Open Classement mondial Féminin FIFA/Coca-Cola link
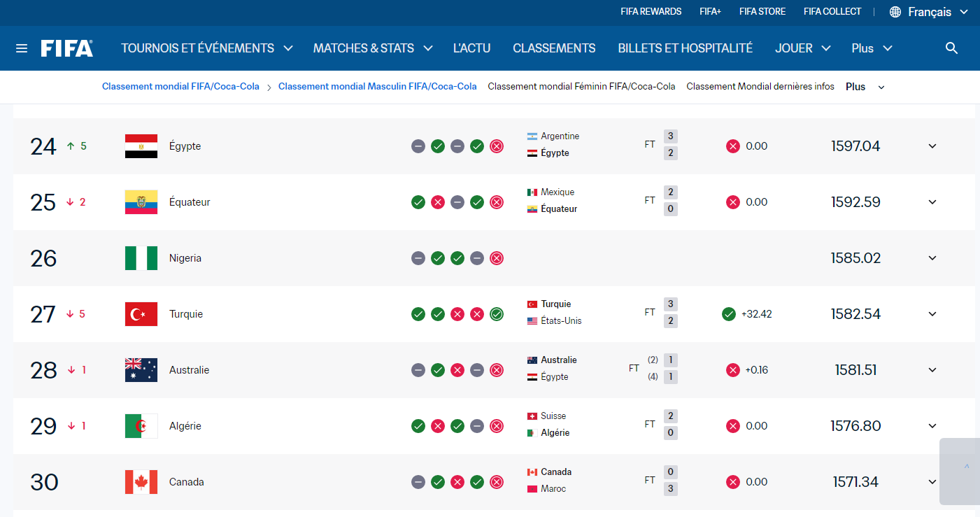Screen dimensions: 980x517 click(581, 87)
